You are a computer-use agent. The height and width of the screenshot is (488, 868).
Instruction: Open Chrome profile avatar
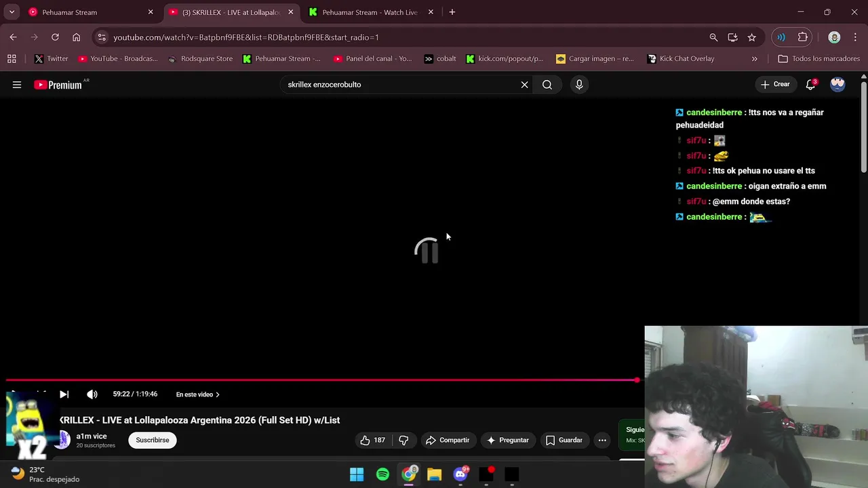pyautogui.click(x=834, y=37)
